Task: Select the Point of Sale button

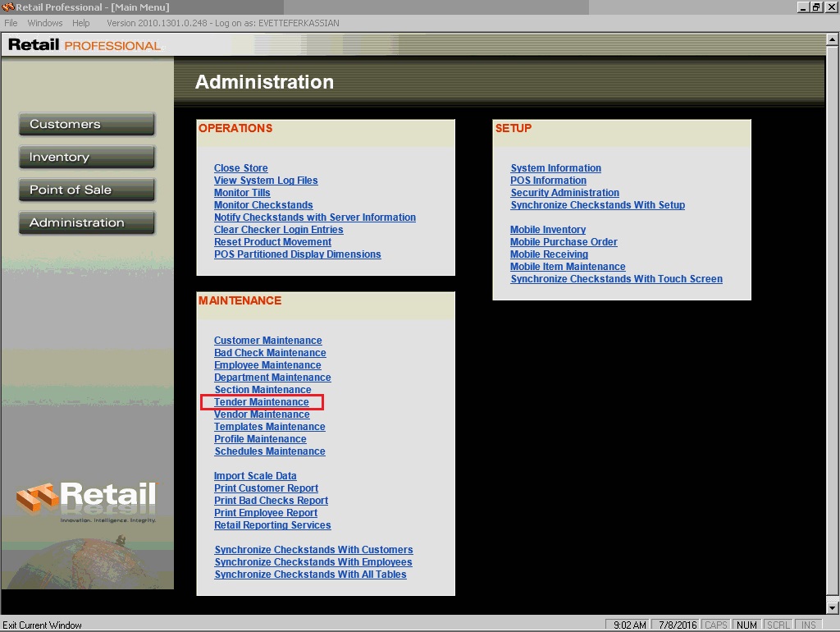Action: pyautogui.click(x=86, y=190)
